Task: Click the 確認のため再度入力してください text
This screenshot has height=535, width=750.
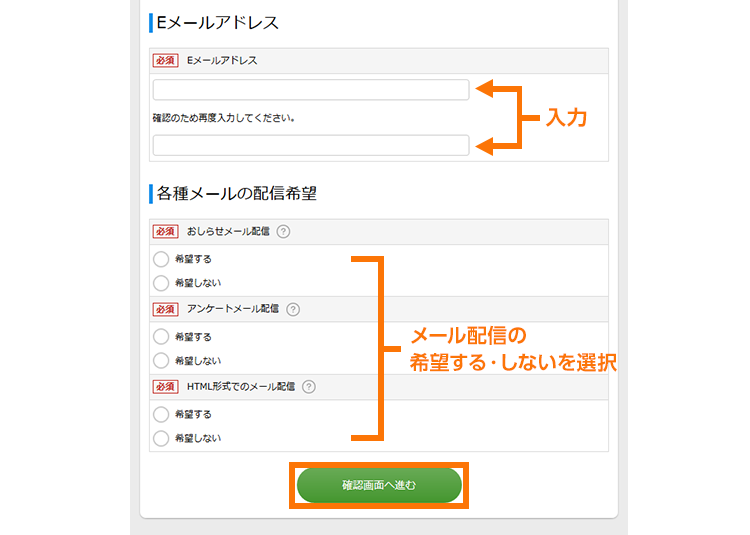Action: [x=223, y=118]
